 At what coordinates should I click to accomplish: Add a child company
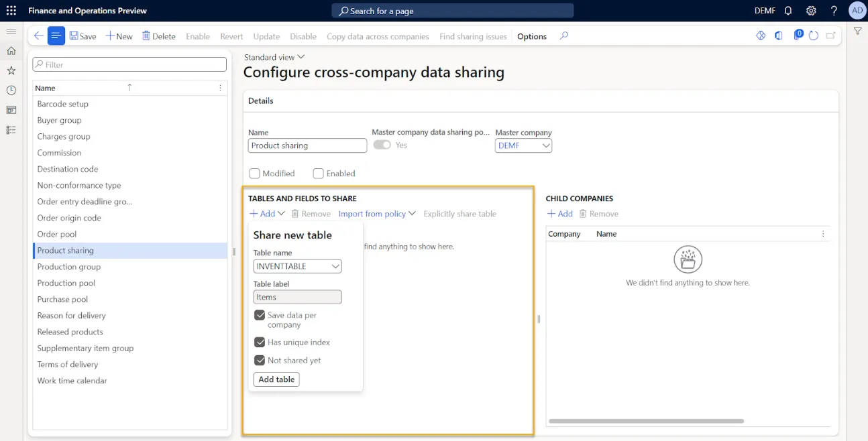(560, 214)
